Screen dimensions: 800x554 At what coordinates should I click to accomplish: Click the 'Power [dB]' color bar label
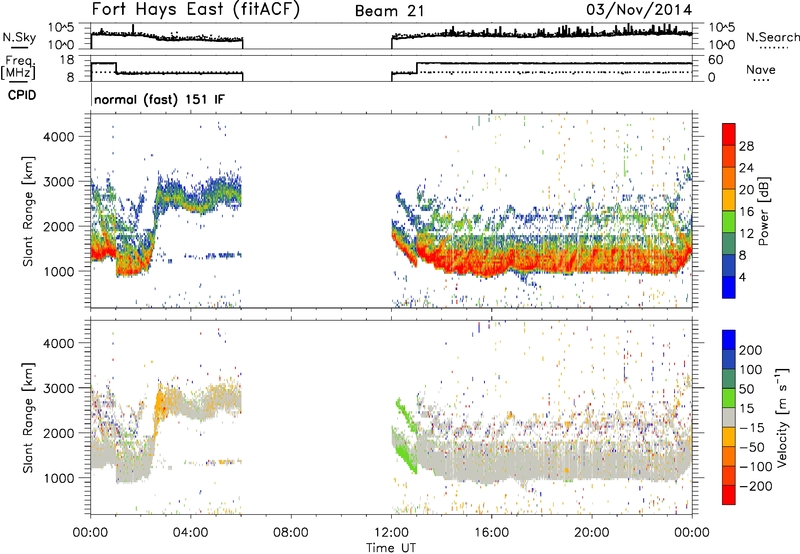(x=763, y=211)
